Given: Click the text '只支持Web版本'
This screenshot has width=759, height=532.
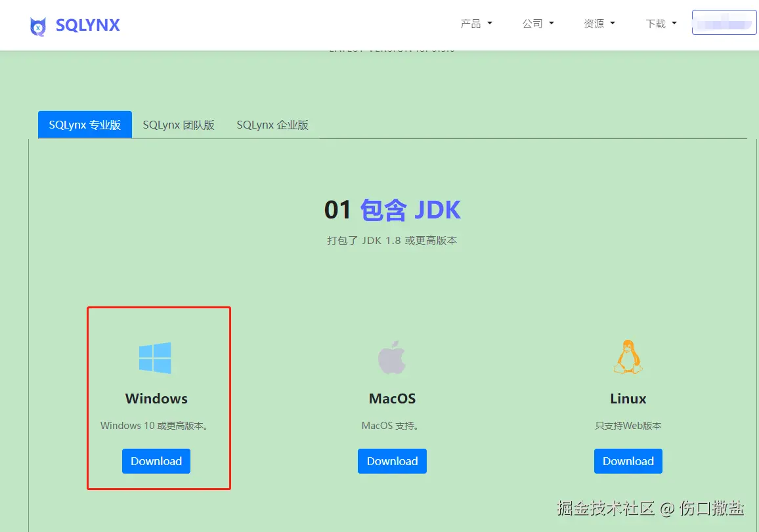Looking at the screenshot, I should click(x=628, y=426).
